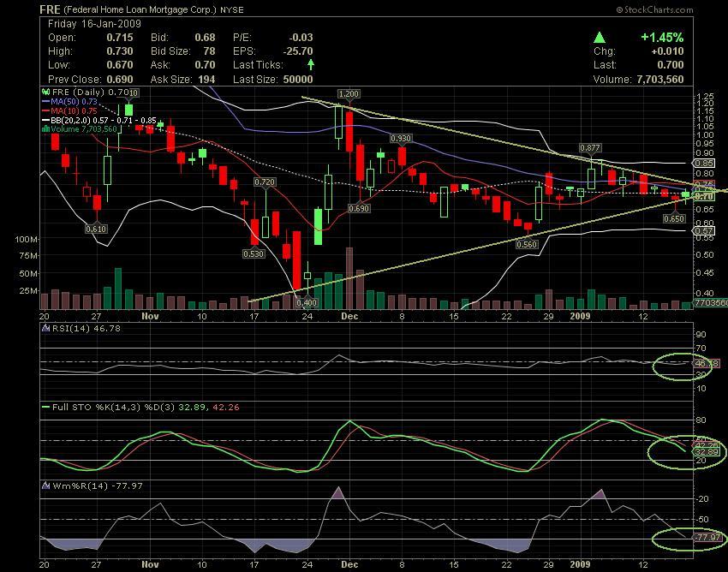Image resolution: width=728 pixels, height=572 pixels.
Task: Click the 0.400 bottom price label
Action: 307,303
